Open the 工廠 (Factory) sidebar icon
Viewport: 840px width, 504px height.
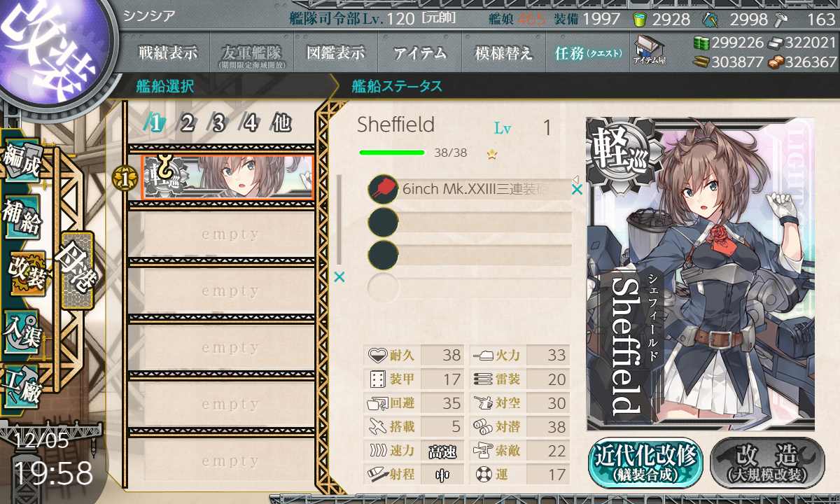(x=22, y=384)
